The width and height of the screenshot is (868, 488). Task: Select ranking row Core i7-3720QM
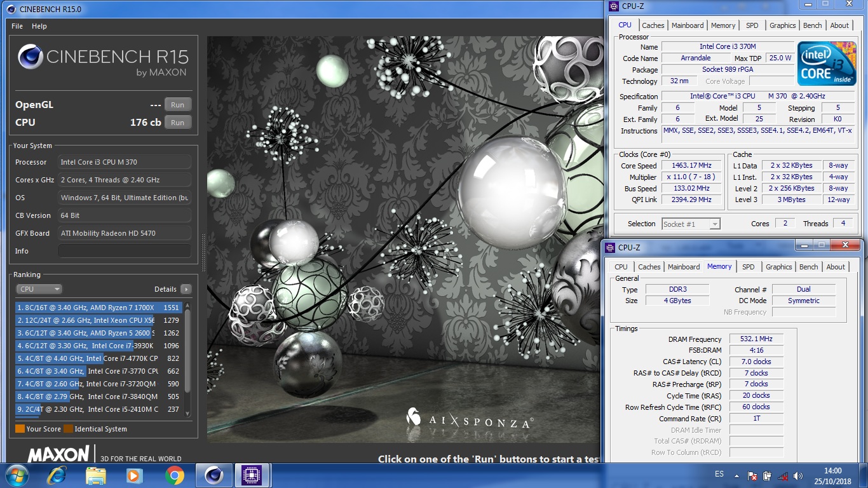98,384
